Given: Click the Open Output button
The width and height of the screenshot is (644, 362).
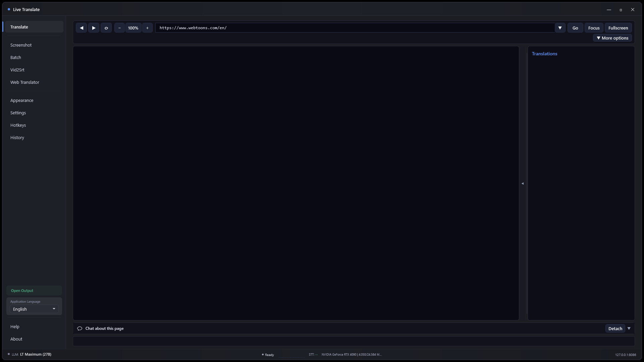Looking at the screenshot, I should (x=34, y=291).
